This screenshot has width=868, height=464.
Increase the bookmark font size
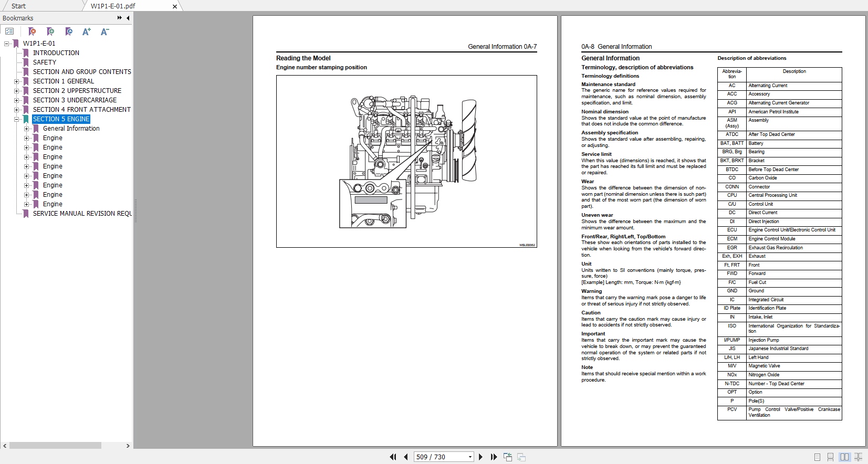87,31
